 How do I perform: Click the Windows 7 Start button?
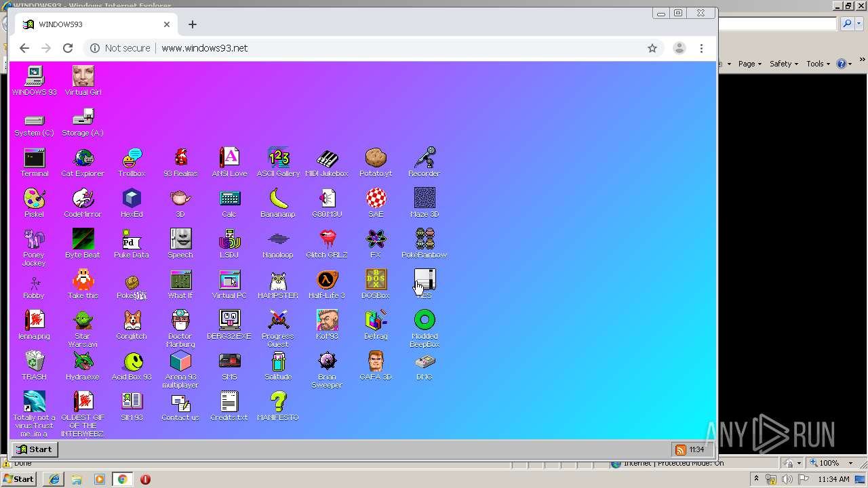pyautogui.click(x=19, y=479)
